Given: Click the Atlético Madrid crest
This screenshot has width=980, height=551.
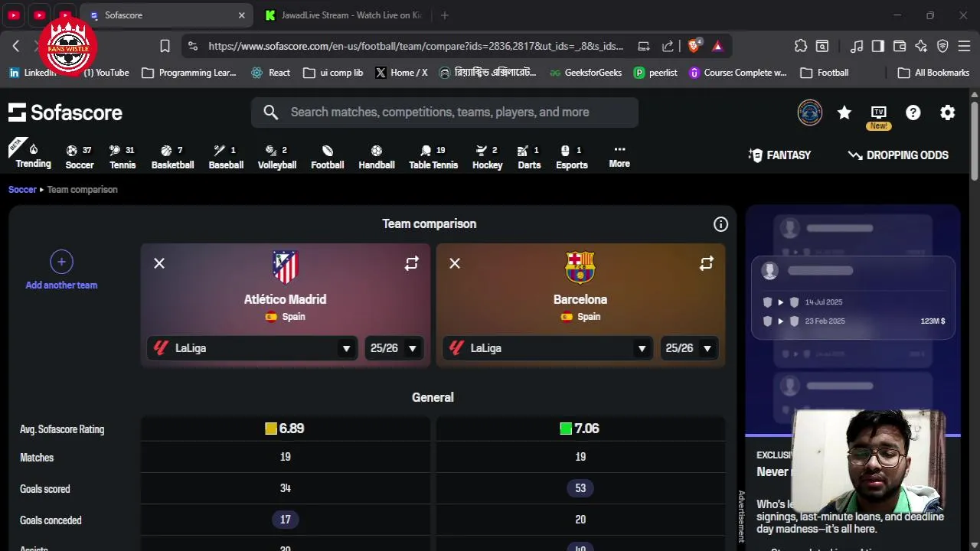Looking at the screenshot, I should [x=285, y=267].
